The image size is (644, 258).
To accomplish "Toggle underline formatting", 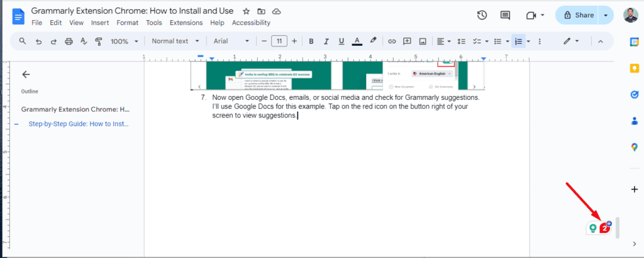I will [x=341, y=41].
